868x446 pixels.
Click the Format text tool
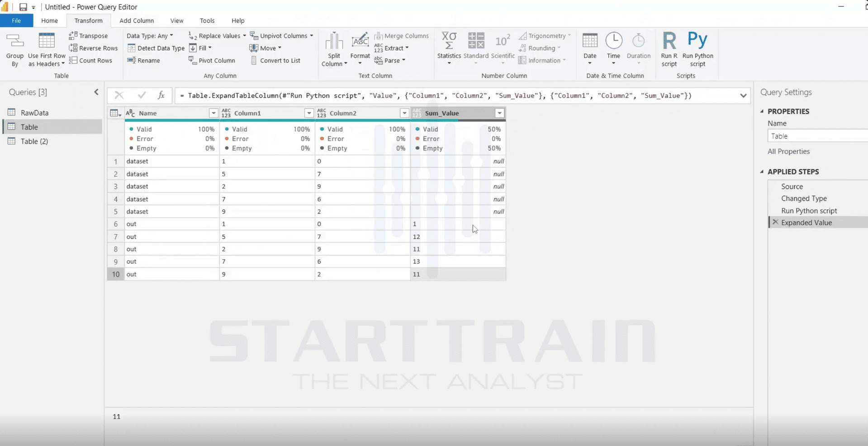[x=360, y=49]
